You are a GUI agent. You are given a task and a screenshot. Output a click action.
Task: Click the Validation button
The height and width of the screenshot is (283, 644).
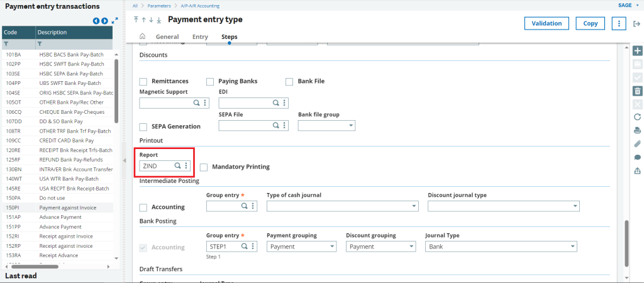click(547, 23)
